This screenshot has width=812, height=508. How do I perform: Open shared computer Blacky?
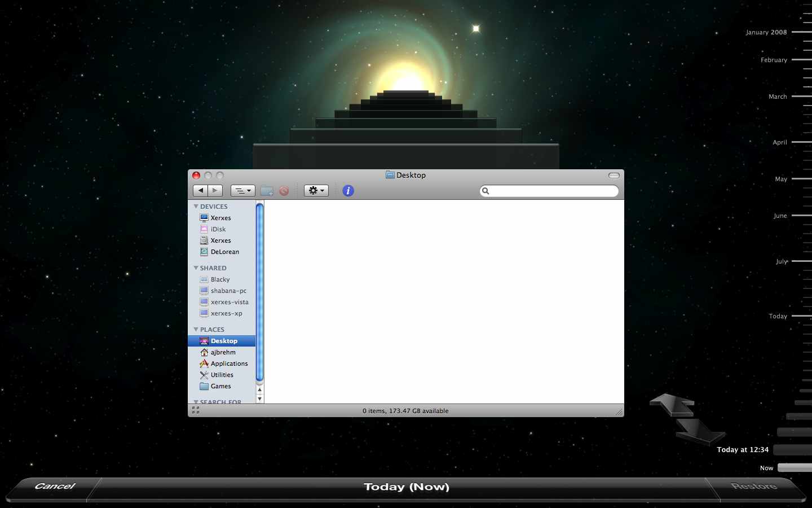[x=220, y=279]
